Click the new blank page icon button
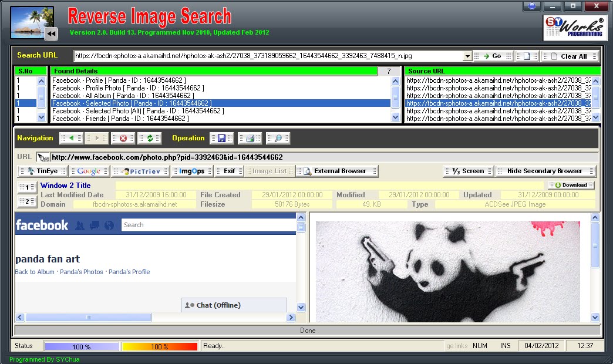This screenshot has height=364, width=613. (x=527, y=56)
